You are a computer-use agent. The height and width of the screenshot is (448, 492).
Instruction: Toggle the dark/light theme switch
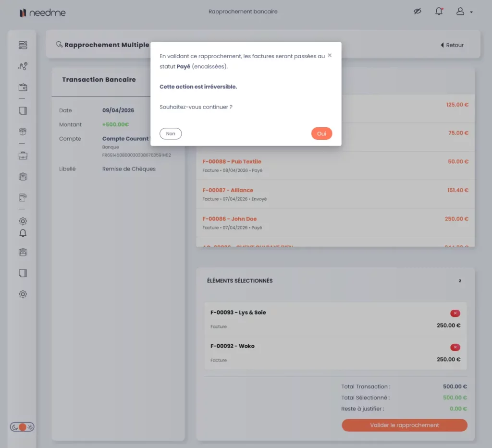click(22, 427)
